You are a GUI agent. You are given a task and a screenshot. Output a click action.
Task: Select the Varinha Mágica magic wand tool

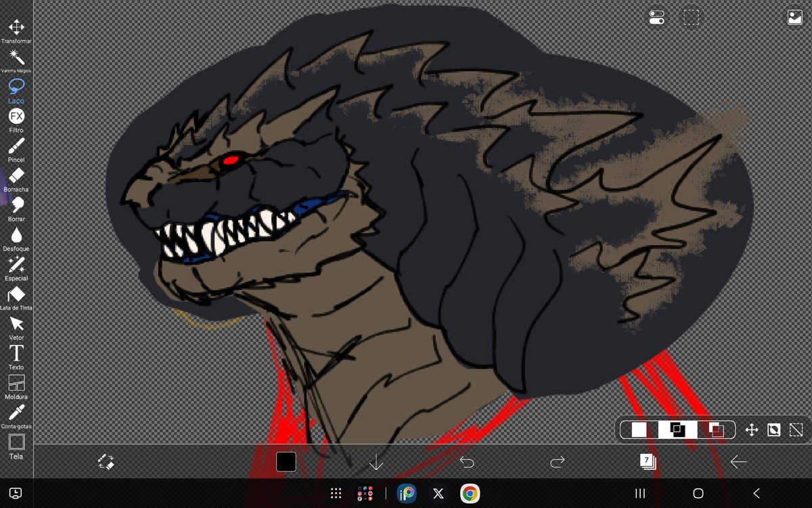click(16, 61)
